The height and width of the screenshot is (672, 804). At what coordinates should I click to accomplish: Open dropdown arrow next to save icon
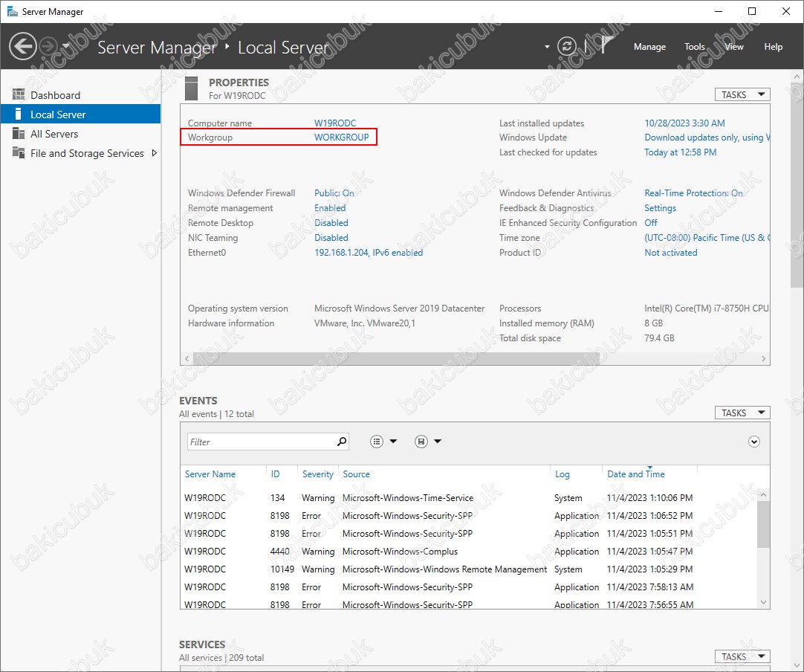pos(438,441)
